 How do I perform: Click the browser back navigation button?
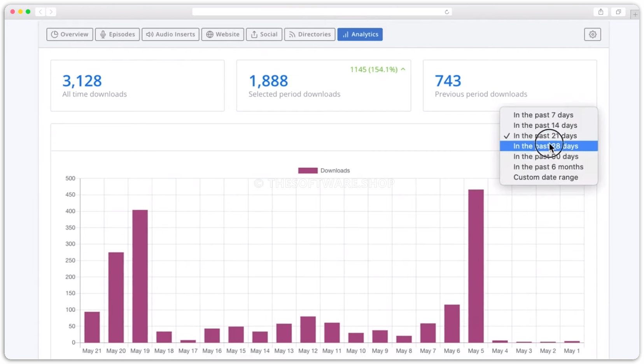(40, 12)
